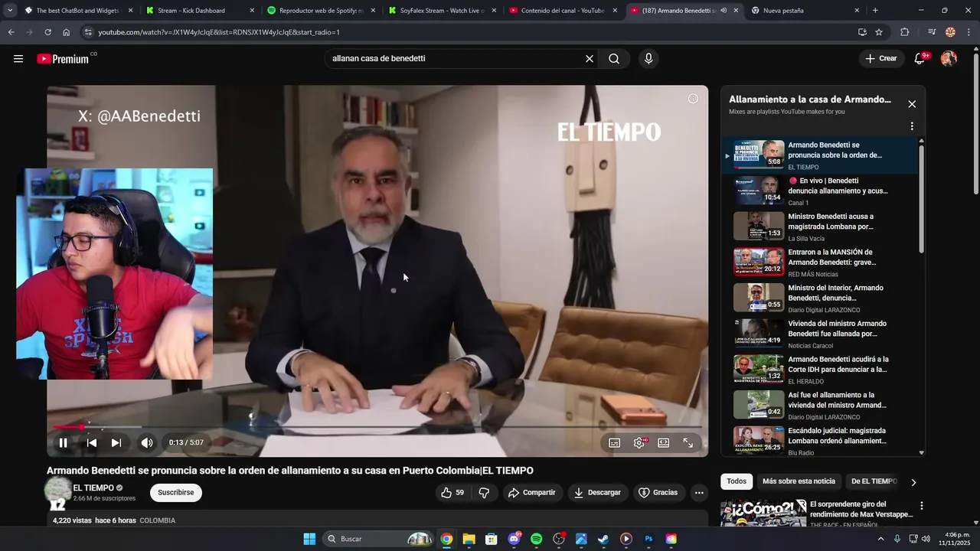Like the video
980x551 pixels.
tap(453, 493)
